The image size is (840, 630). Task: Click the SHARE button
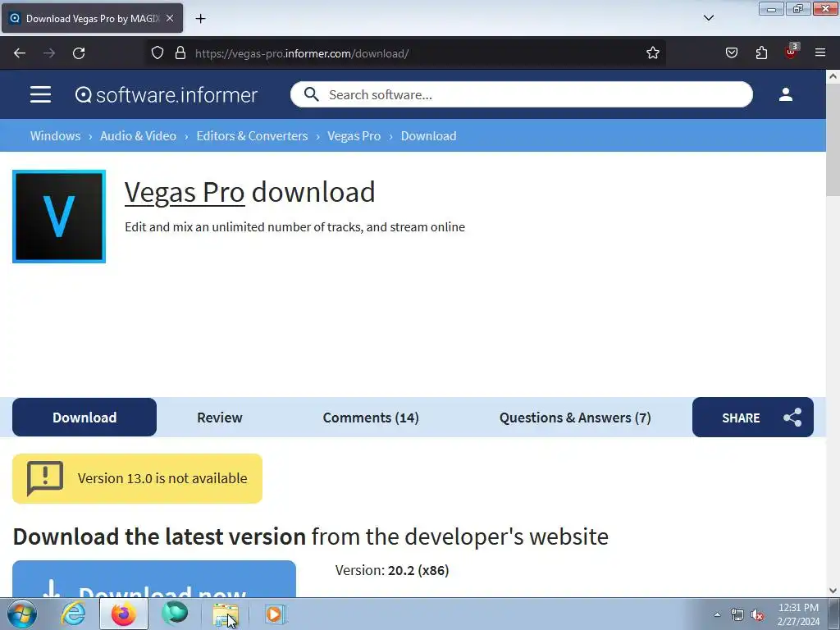coord(753,418)
